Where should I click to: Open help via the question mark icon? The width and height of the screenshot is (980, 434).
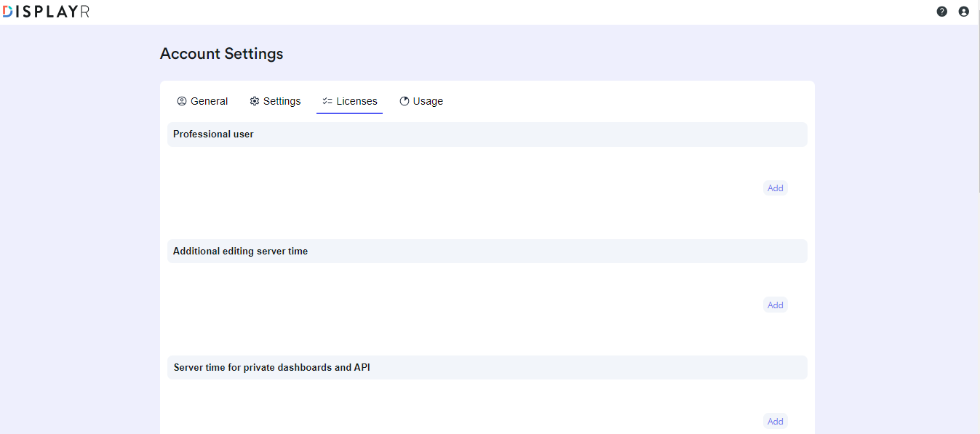(x=942, y=12)
